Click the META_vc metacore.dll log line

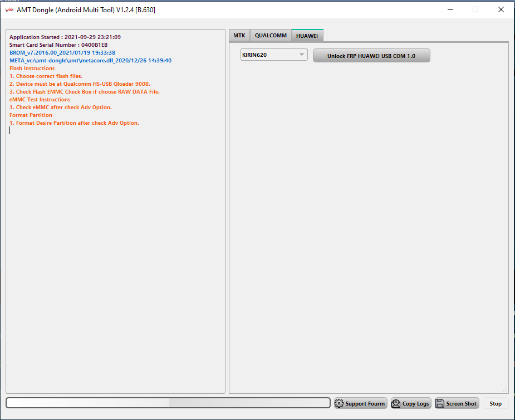(x=90, y=61)
